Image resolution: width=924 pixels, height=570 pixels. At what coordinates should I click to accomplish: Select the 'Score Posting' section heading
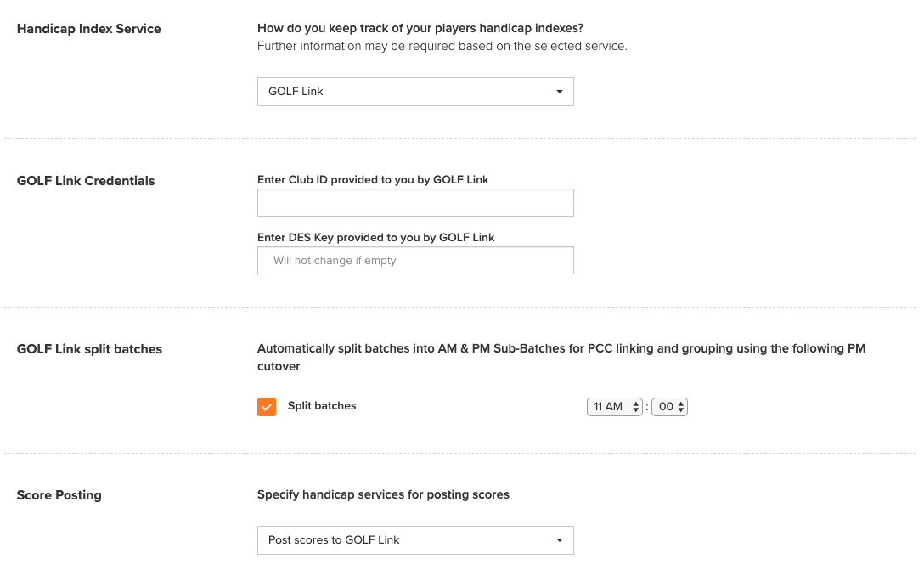point(59,495)
